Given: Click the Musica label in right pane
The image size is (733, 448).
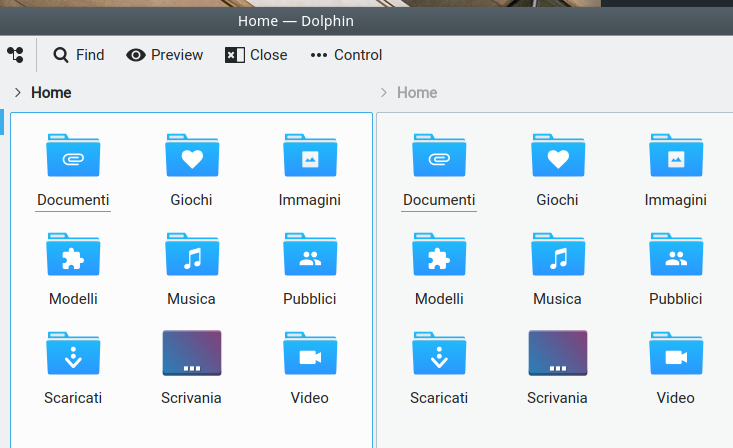Looking at the screenshot, I should [x=557, y=299].
